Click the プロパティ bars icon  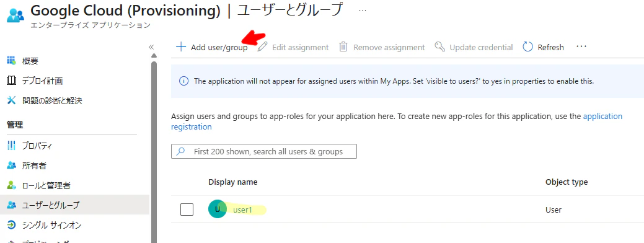pos(12,146)
